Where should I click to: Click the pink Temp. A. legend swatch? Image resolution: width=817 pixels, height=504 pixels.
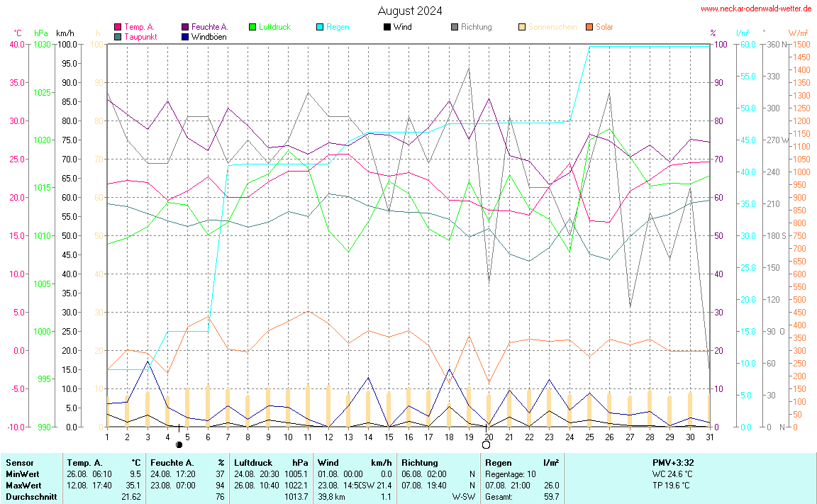(118, 27)
